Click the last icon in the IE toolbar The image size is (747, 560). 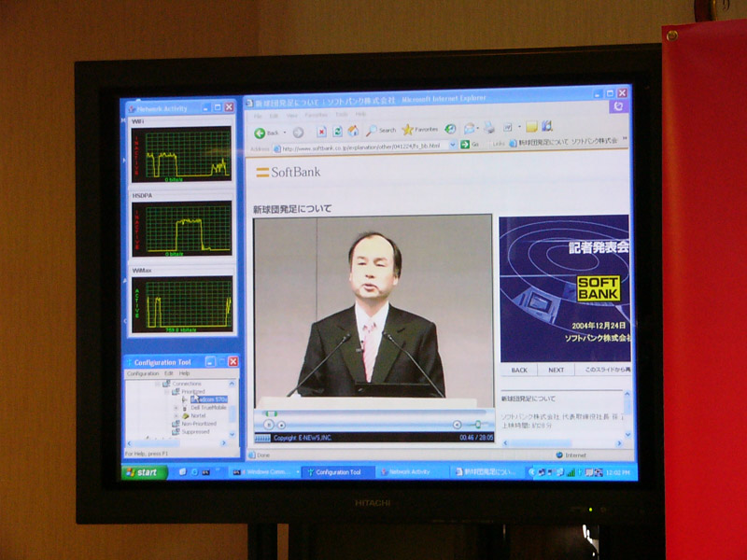(x=547, y=126)
